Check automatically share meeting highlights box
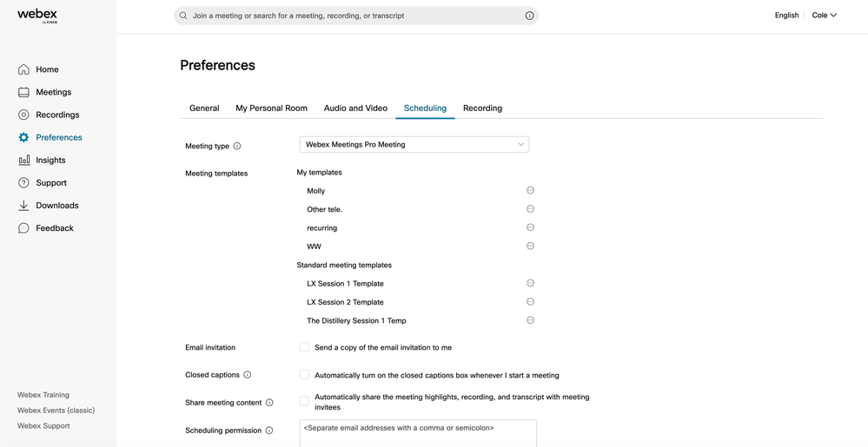 [304, 401]
